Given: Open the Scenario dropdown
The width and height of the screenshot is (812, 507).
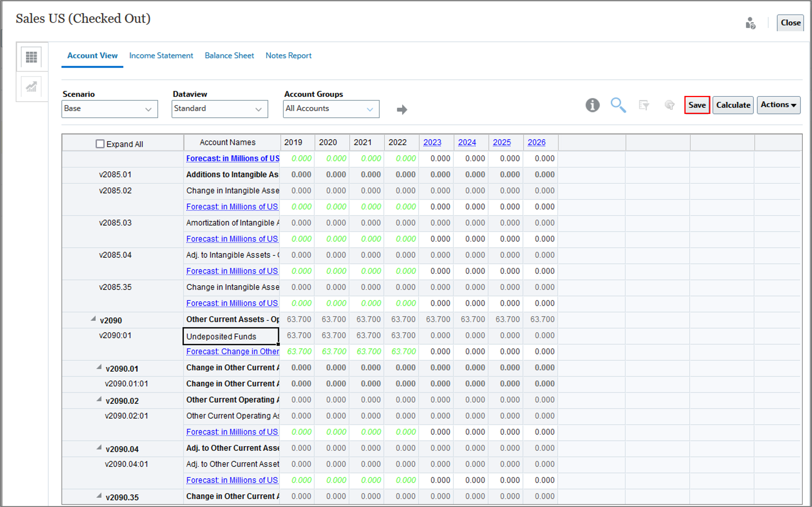Looking at the screenshot, I should tap(109, 109).
